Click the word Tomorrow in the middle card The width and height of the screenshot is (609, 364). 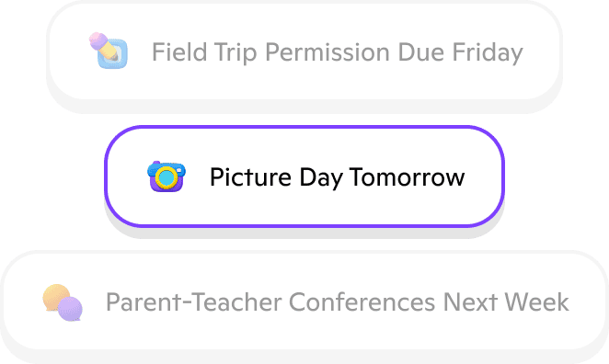click(407, 177)
